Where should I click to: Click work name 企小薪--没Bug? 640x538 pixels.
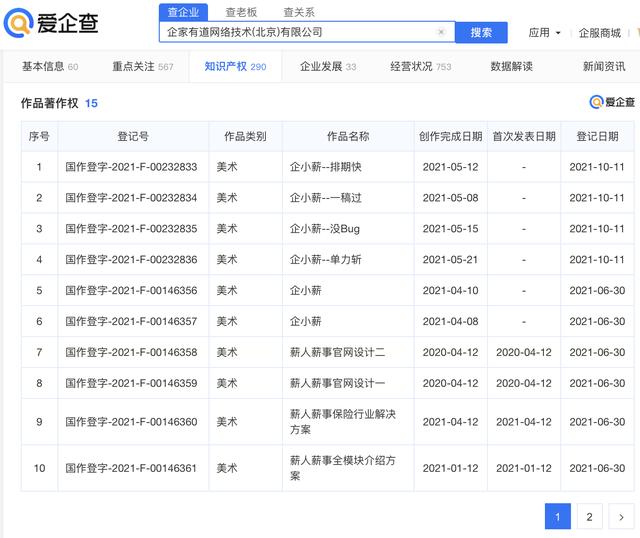[x=325, y=229]
